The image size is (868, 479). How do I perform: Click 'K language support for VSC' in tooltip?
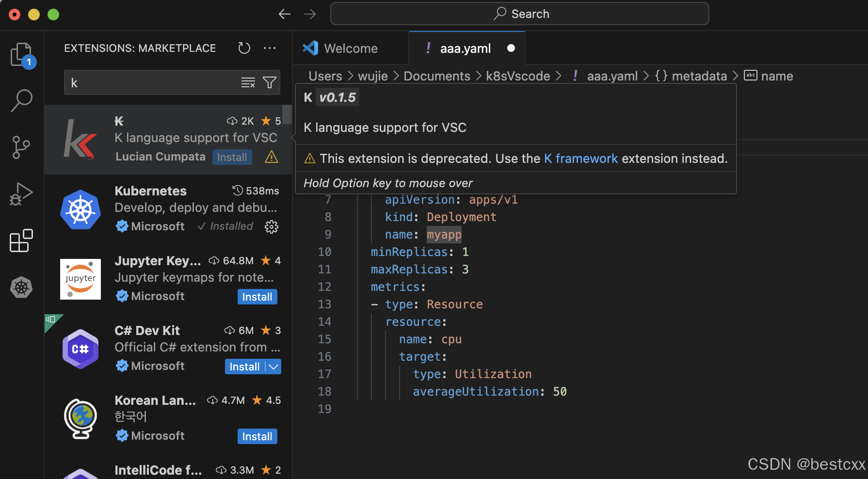[x=385, y=128]
